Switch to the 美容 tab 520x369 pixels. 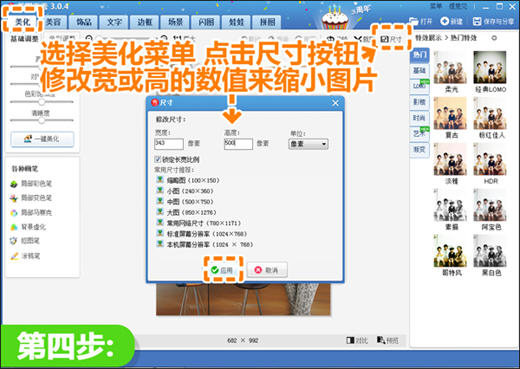point(53,22)
